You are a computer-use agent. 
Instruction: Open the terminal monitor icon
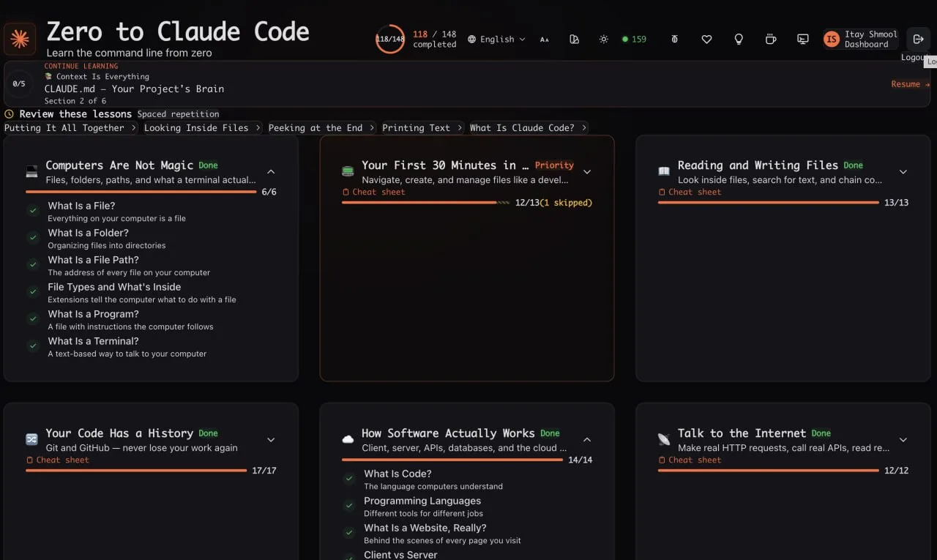[803, 40]
